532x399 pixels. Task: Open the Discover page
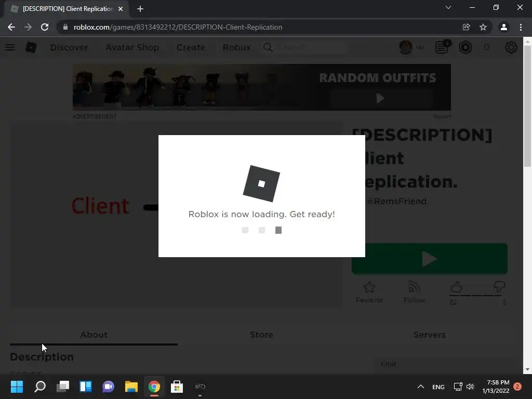click(x=69, y=47)
